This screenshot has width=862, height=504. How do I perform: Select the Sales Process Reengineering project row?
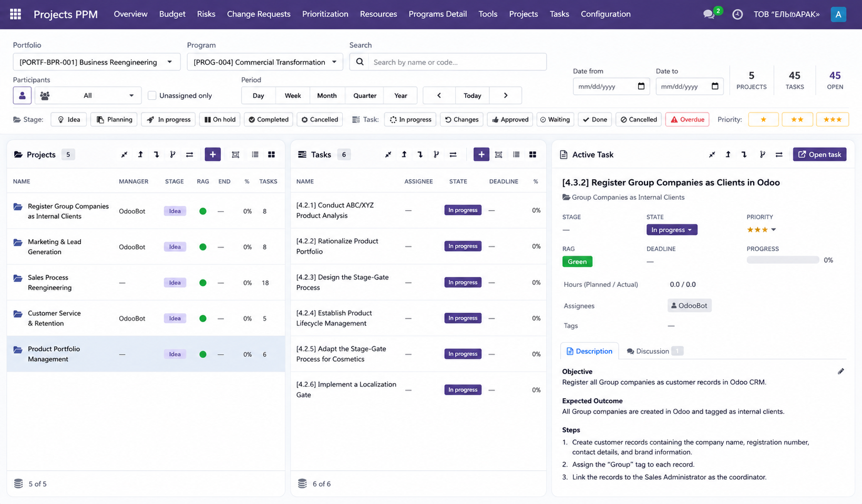[146, 283]
